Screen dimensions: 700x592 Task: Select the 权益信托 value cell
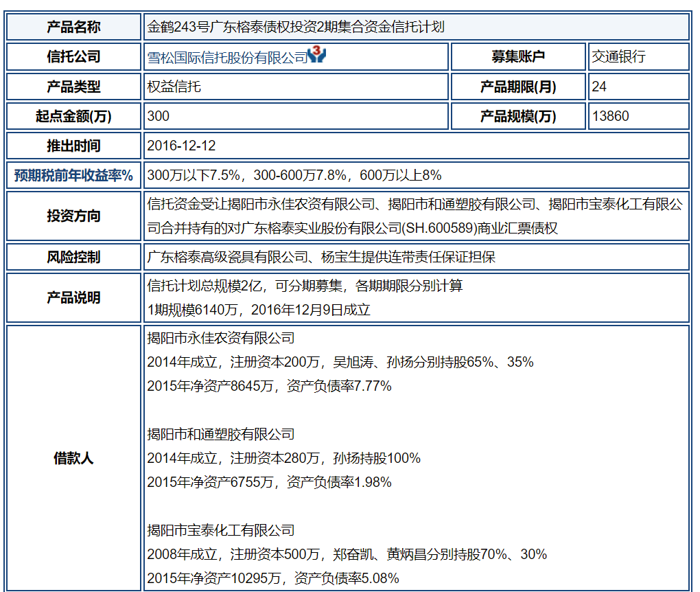click(170, 87)
